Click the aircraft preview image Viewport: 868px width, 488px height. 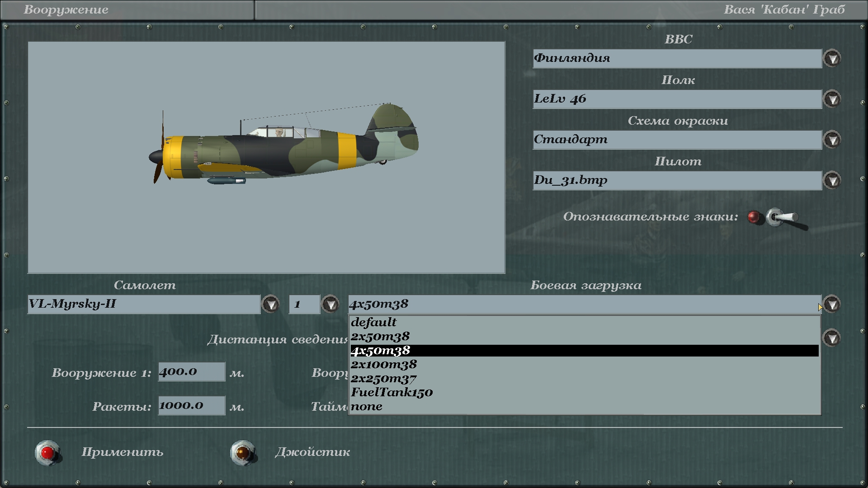point(266,157)
